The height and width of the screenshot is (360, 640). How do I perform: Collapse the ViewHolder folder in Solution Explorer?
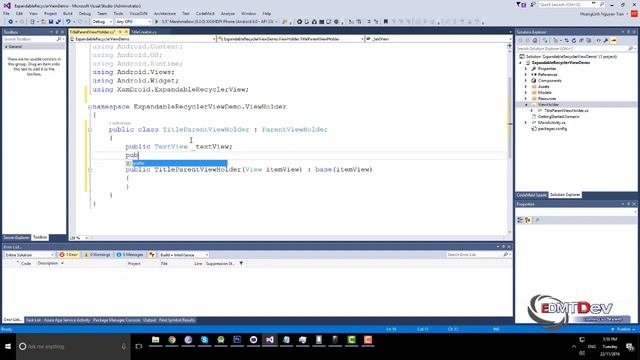click(526, 105)
